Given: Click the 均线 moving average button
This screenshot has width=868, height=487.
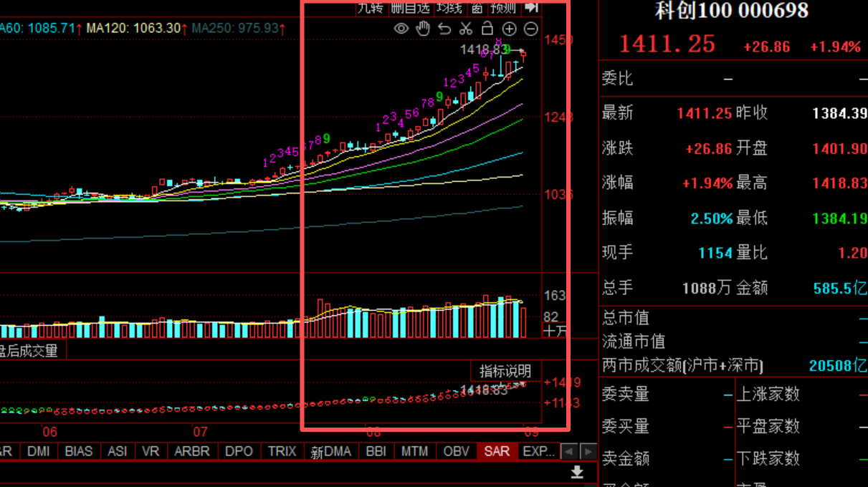Looking at the screenshot, I should click(449, 7).
